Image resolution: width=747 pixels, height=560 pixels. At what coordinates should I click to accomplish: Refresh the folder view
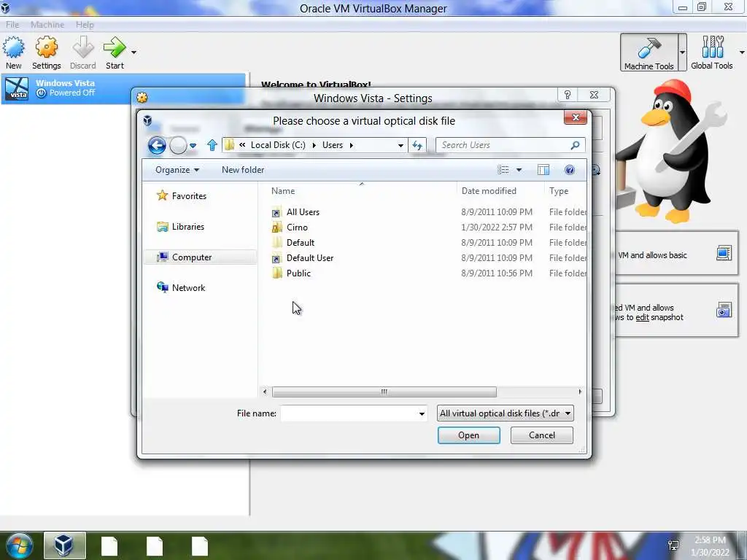(417, 145)
